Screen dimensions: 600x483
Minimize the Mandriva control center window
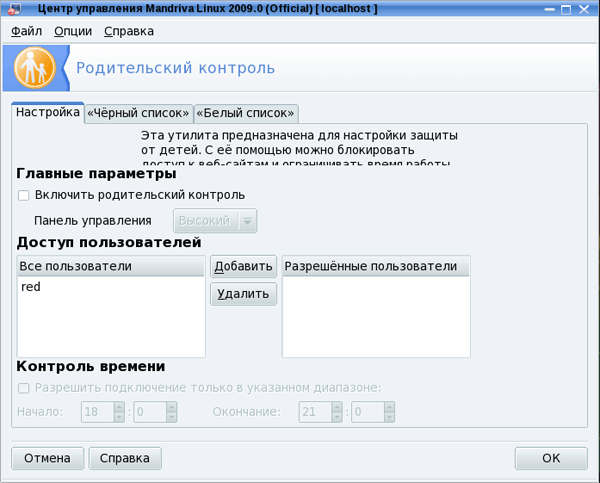549,9
